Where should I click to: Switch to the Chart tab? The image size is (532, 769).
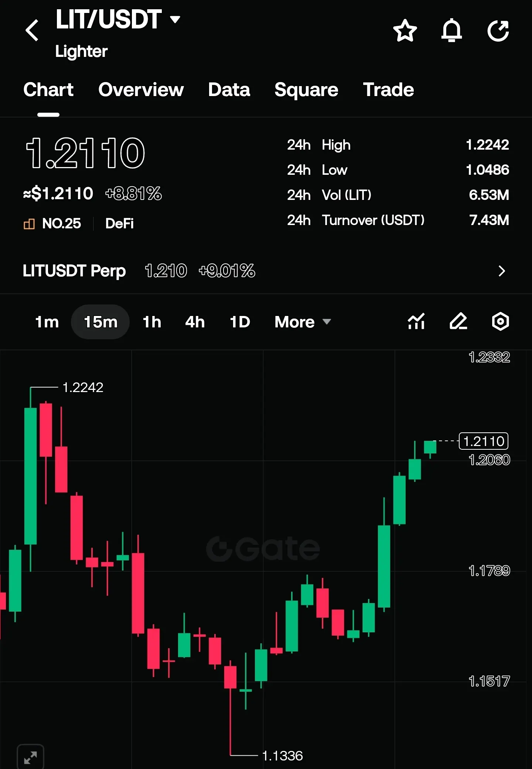[x=48, y=90]
